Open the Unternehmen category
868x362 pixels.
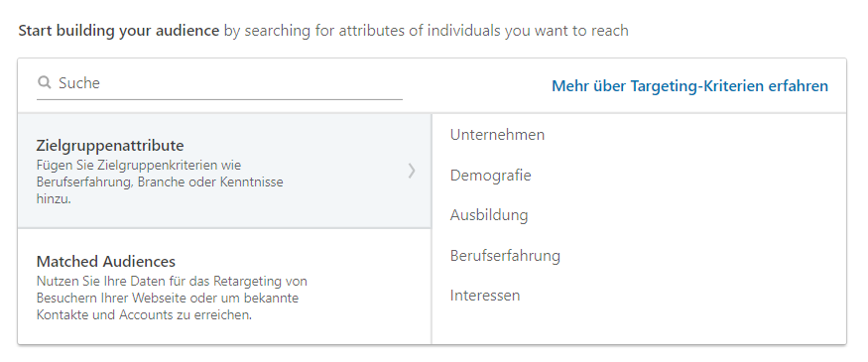[x=497, y=135]
